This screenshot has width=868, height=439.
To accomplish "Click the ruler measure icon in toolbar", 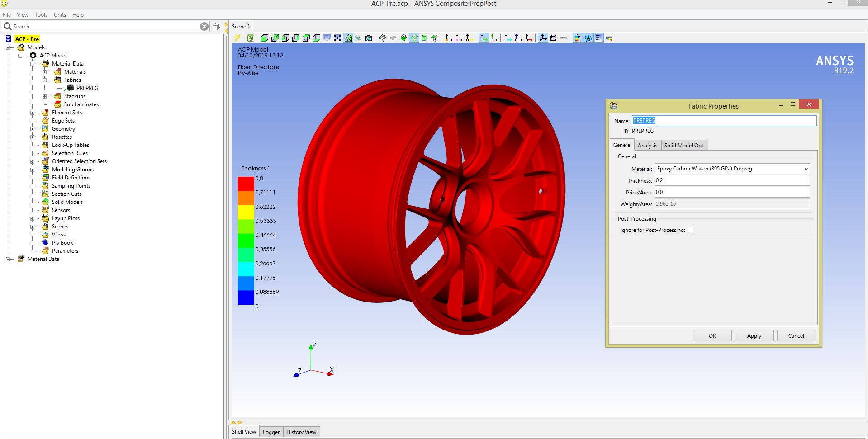I will 564,38.
